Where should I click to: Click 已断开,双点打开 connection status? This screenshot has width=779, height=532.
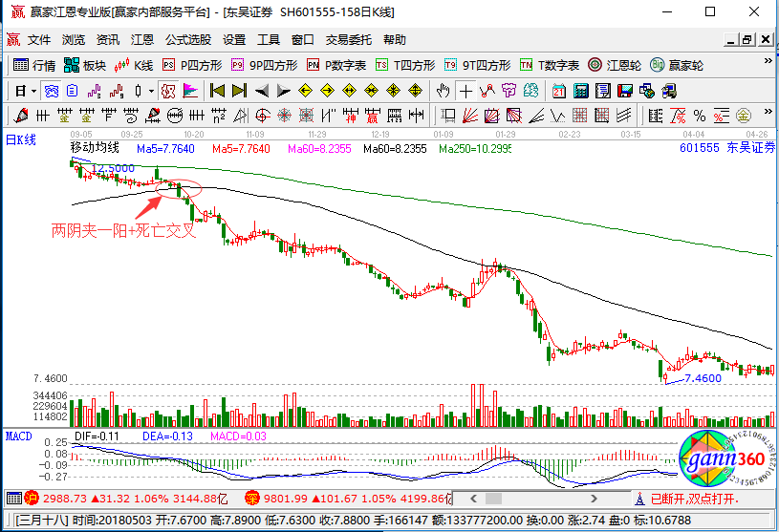pyautogui.click(x=695, y=499)
